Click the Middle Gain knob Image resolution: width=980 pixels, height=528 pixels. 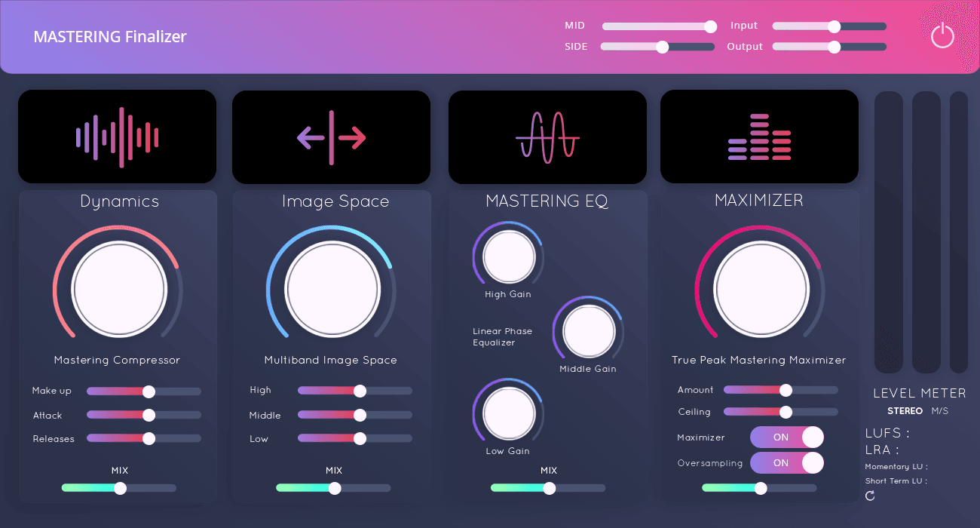coord(589,333)
